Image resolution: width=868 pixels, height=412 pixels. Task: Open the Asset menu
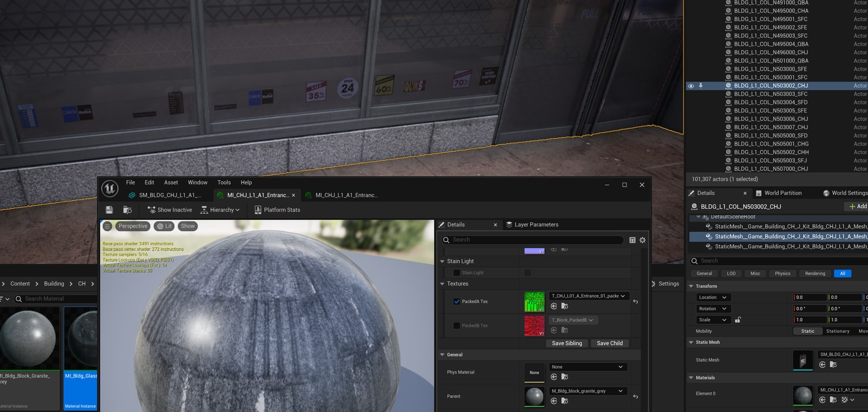click(171, 183)
